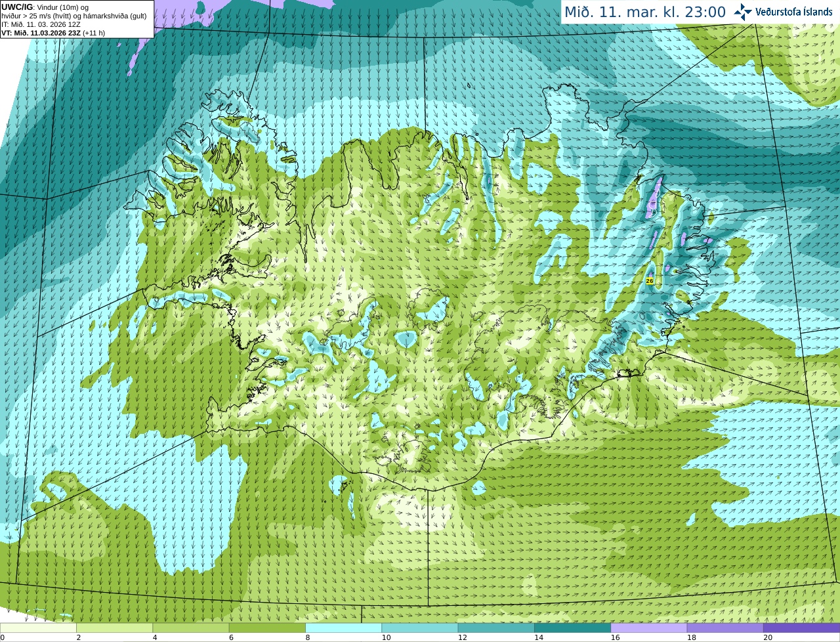Click the 'Mið. 11. mar. kl. 23:00' title
The width and height of the screenshot is (840, 642).
645,12
